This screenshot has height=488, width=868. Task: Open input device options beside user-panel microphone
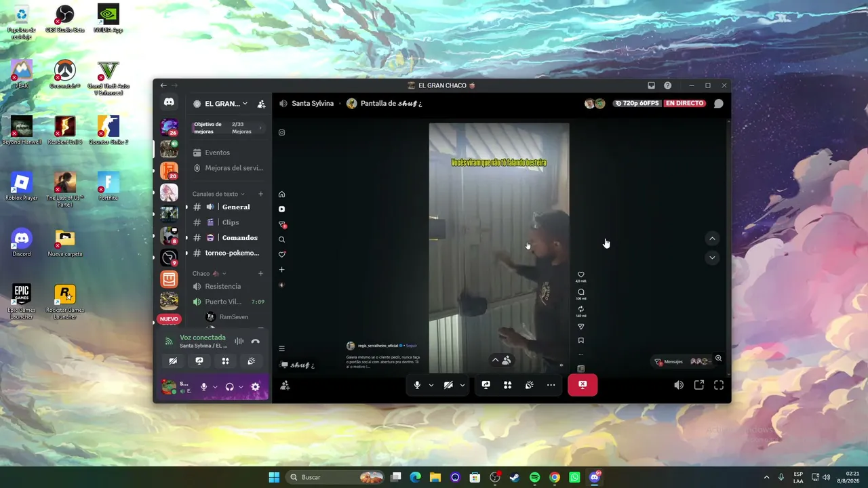(215, 387)
